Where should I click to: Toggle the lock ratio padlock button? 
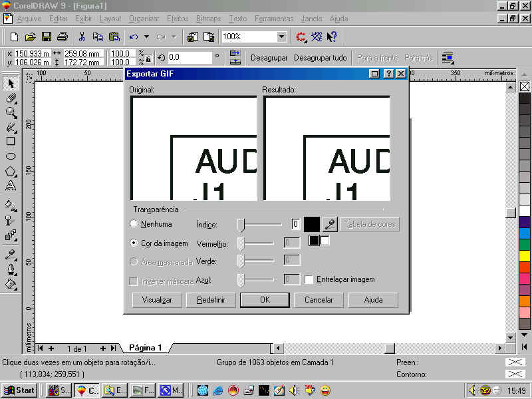point(148,59)
